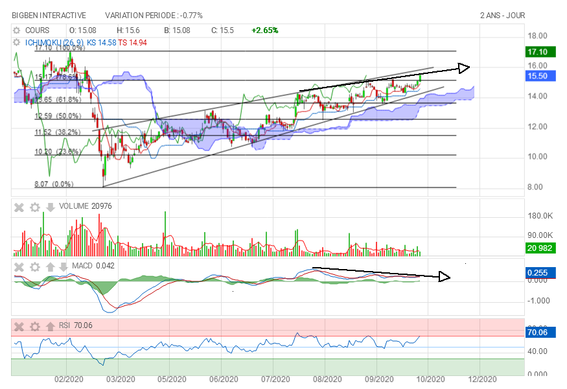The width and height of the screenshot is (567, 389).
Task: Open the MACD settings gear
Action: pos(35,267)
